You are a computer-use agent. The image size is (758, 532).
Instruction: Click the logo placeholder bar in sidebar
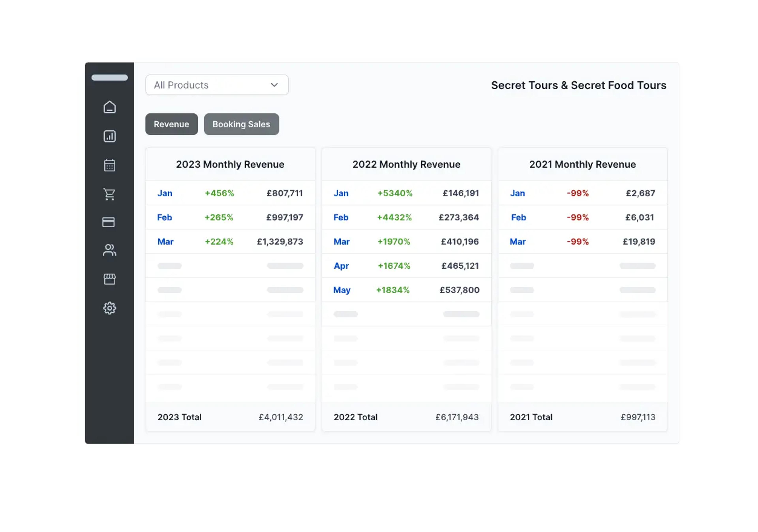coord(110,78)
